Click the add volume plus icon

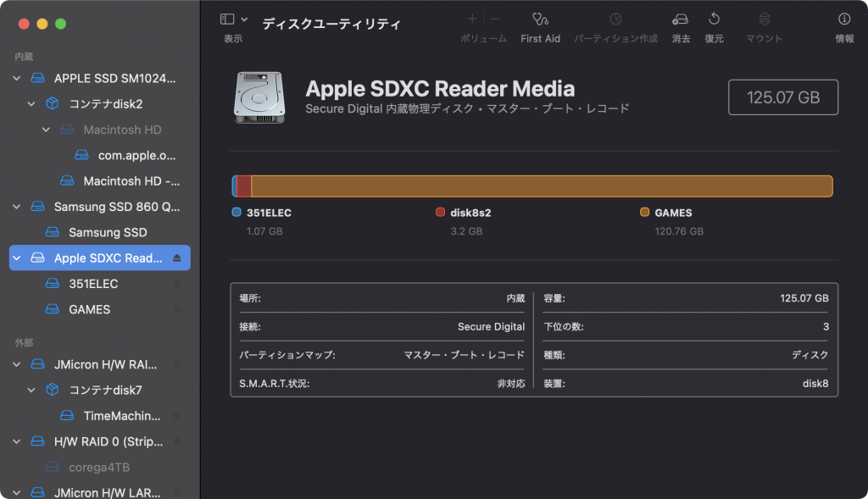[472, 19]
